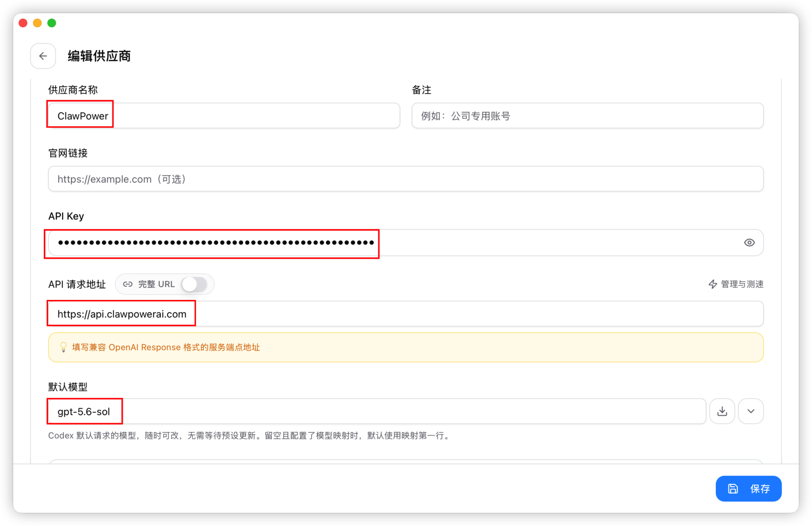Select the gpt-5.6-sol default model field
The width and height of the screenshot is (812, 526).
[x=377, y=411]
